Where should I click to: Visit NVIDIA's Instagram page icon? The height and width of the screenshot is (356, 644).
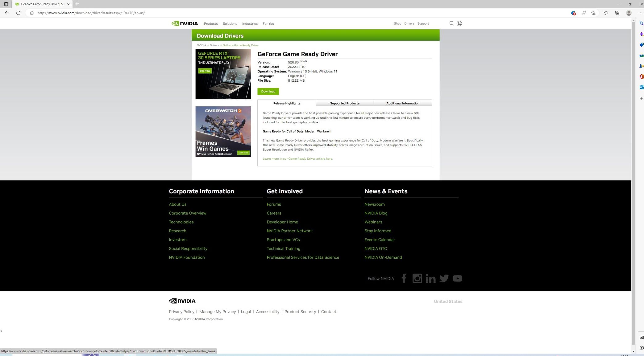(x=417, y=278)
